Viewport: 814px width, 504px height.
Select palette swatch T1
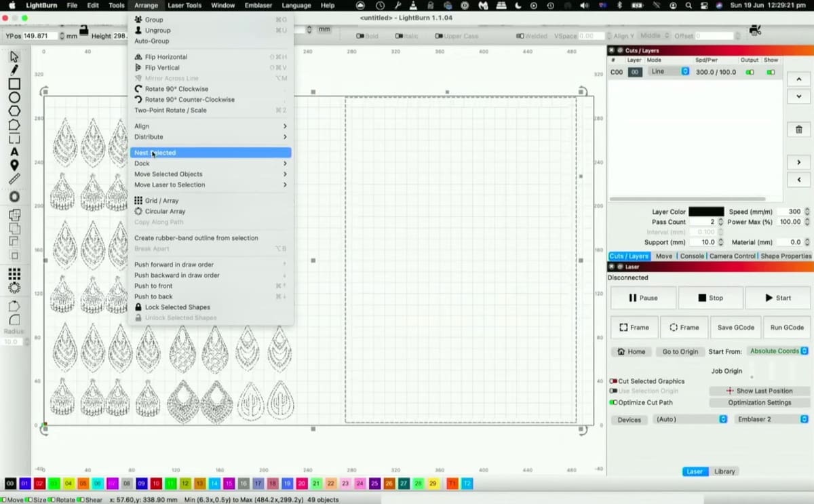pos(452,484)
